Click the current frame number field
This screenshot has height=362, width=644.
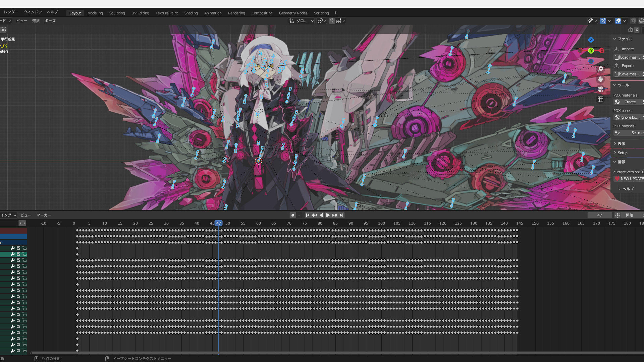(x=600, y=215)
